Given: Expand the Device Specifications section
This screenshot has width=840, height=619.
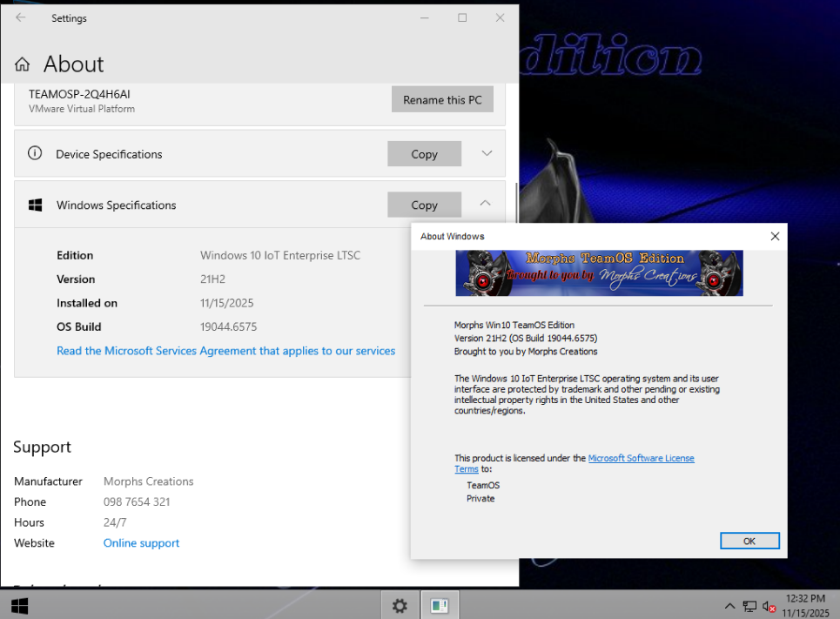Looking at the screenshot, I should (487, 153).
